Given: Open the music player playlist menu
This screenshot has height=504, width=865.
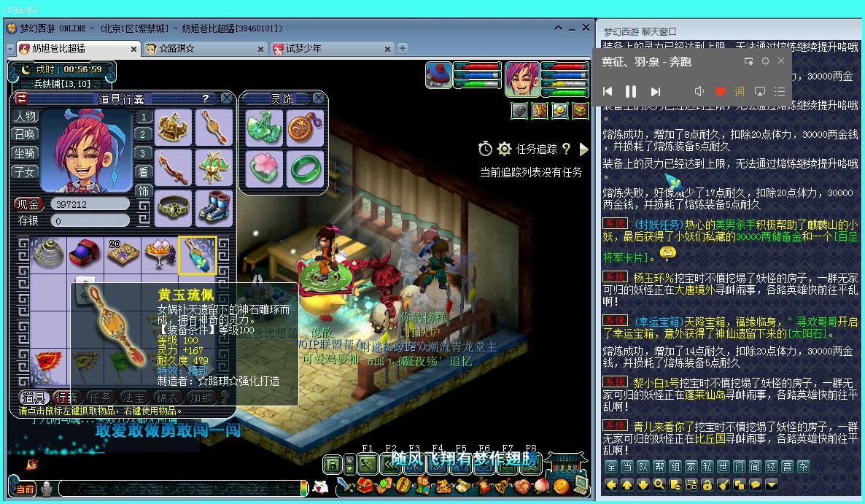Looking at the screenshot, I should tap(780, 91).
